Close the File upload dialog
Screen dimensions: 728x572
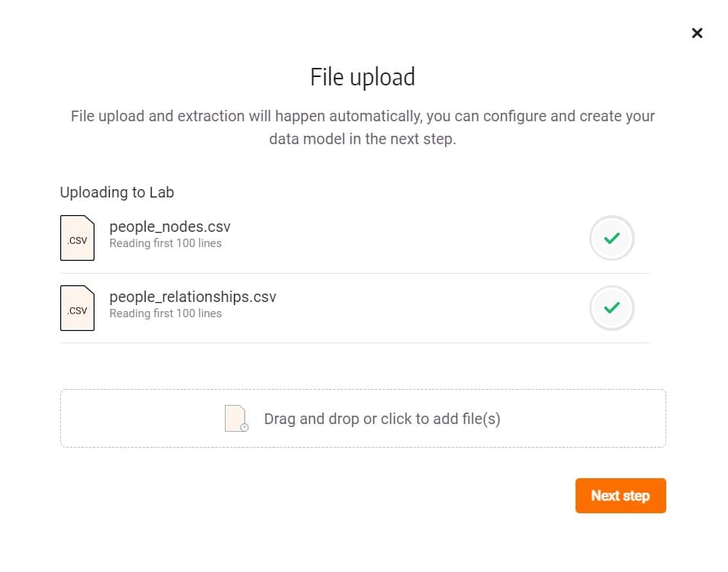(x=697, y=33)
